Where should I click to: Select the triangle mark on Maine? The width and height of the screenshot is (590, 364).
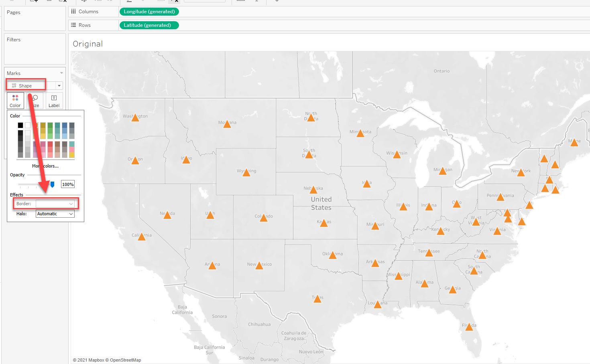tap(574, 143)
